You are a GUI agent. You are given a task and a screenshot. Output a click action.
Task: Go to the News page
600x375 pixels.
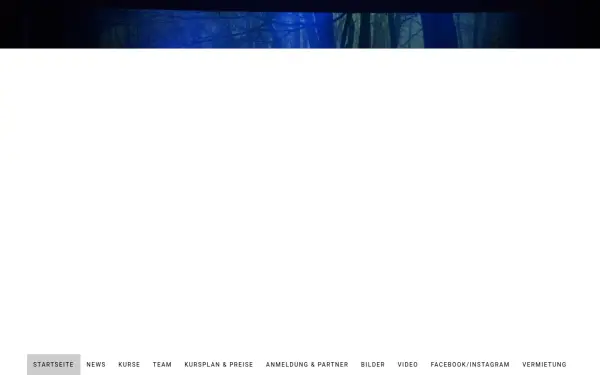pos(96,364)
